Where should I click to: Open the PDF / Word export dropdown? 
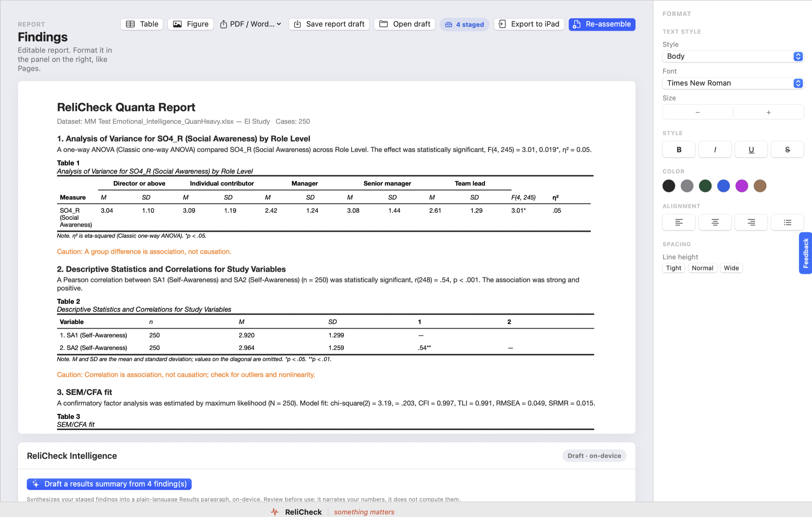pyautogui.click(x=251, y=24)
